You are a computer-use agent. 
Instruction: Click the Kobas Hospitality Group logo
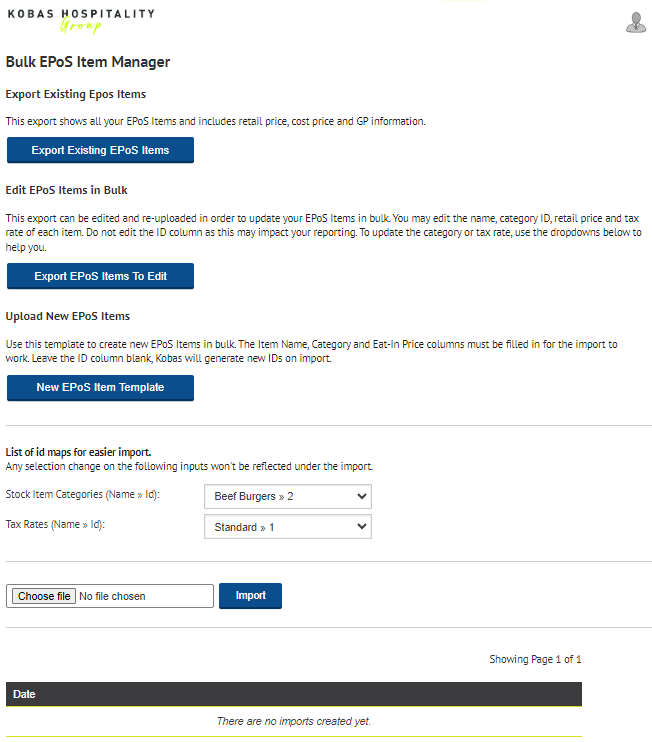point(81,21)
